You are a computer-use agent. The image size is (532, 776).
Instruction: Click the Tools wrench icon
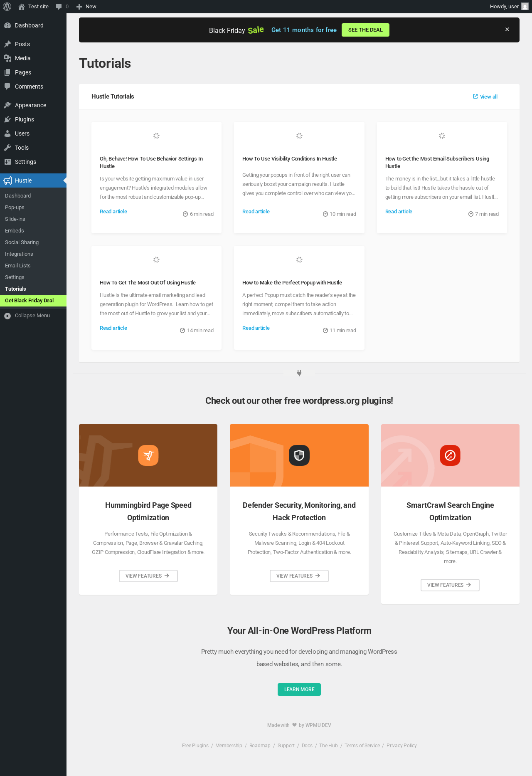coord(7,148)
